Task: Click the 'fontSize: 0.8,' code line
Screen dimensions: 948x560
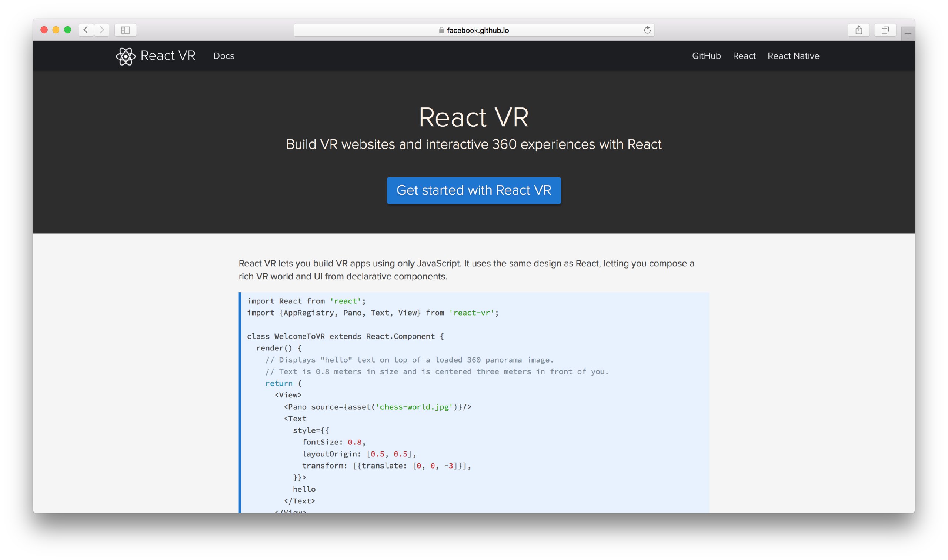Action: (x=334, y=442)
